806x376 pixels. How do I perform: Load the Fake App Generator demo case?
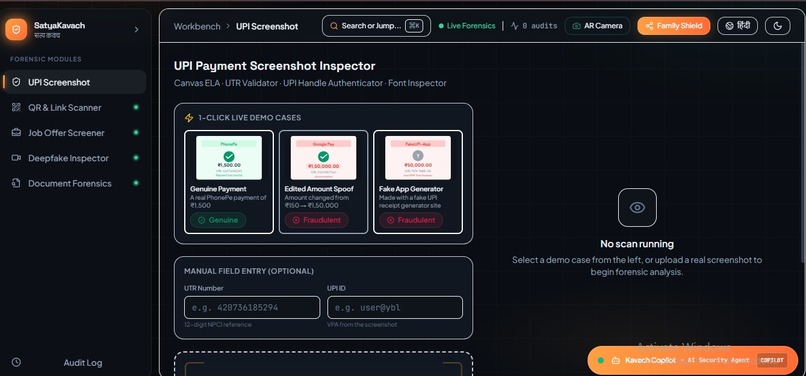click(x=418, y=182)
